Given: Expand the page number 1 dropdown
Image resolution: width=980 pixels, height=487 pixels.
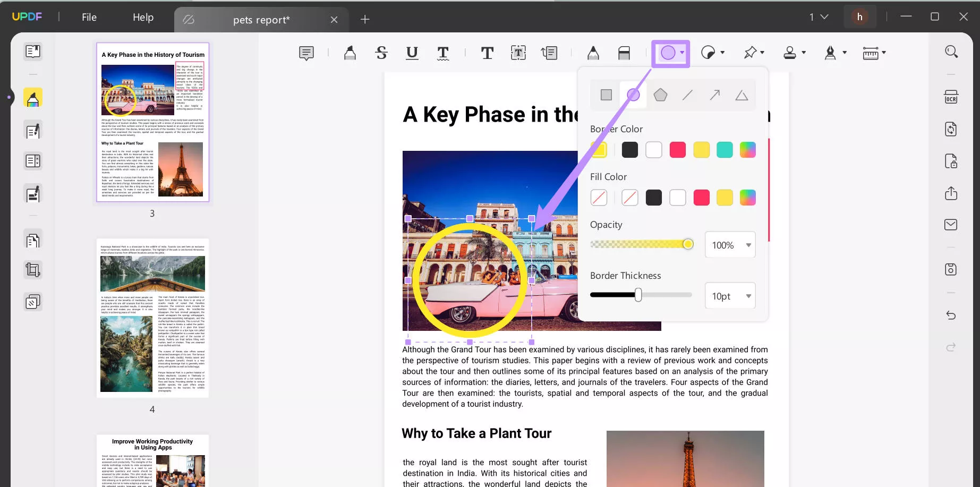Looking at the screenshot, I should point(819,17).
